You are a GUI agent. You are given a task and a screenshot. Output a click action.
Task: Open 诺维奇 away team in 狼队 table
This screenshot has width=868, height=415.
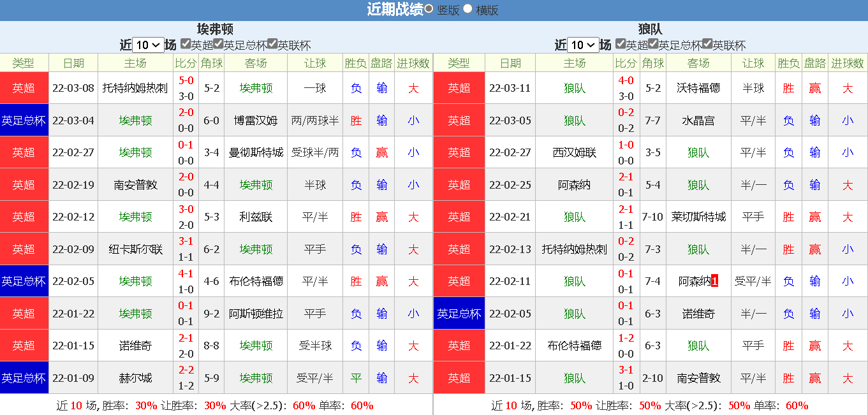(698, 314)
